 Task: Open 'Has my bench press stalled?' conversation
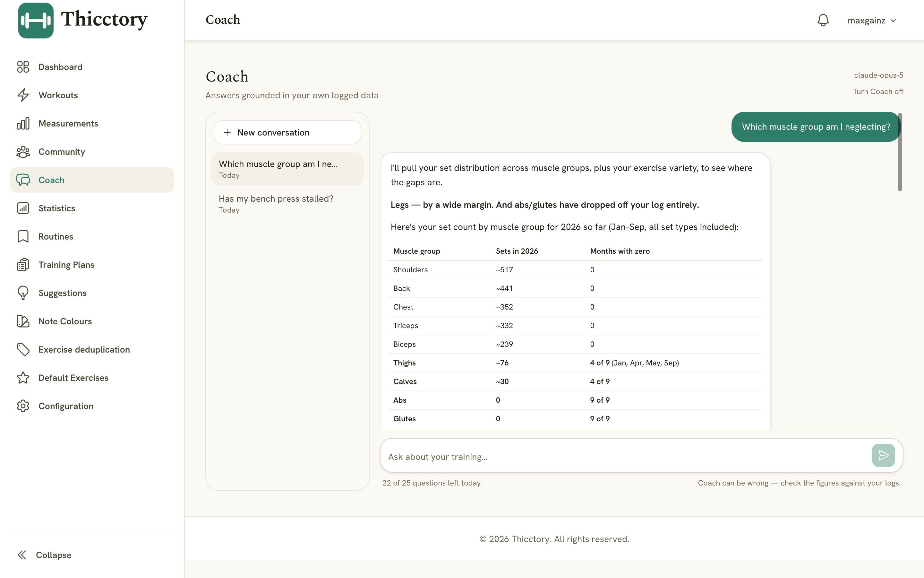pos(287,204)
